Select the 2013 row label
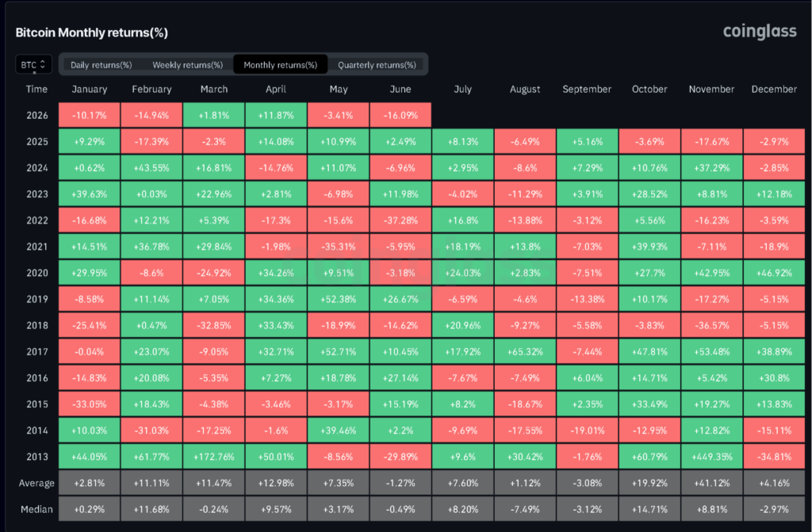Screen dimensions: 812x532 tap(37, 457)
